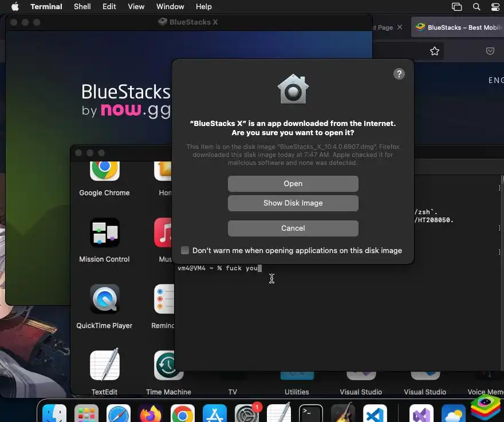Click the Finder icon in the Dock

click(x=54, y=414)
